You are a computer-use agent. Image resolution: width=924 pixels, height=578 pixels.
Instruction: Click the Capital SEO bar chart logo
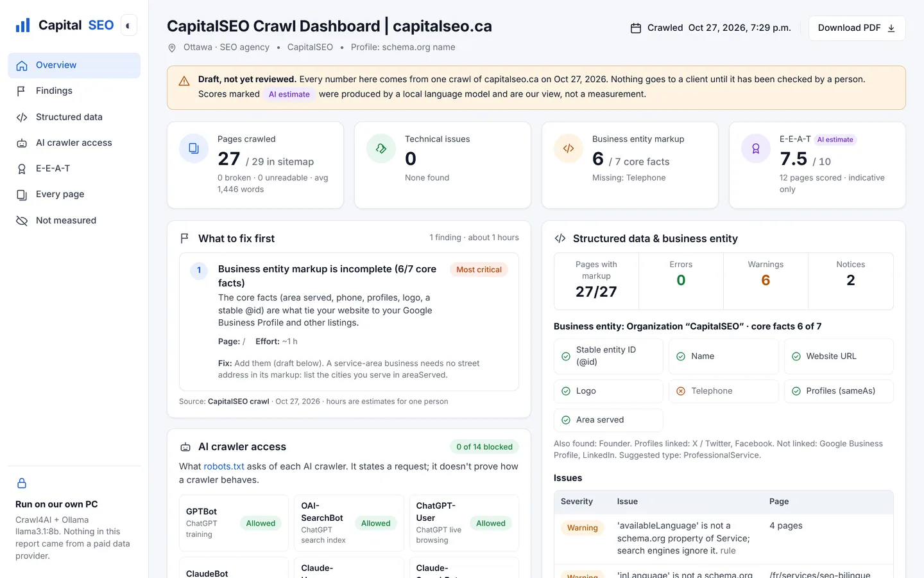(x=23, y=25)
